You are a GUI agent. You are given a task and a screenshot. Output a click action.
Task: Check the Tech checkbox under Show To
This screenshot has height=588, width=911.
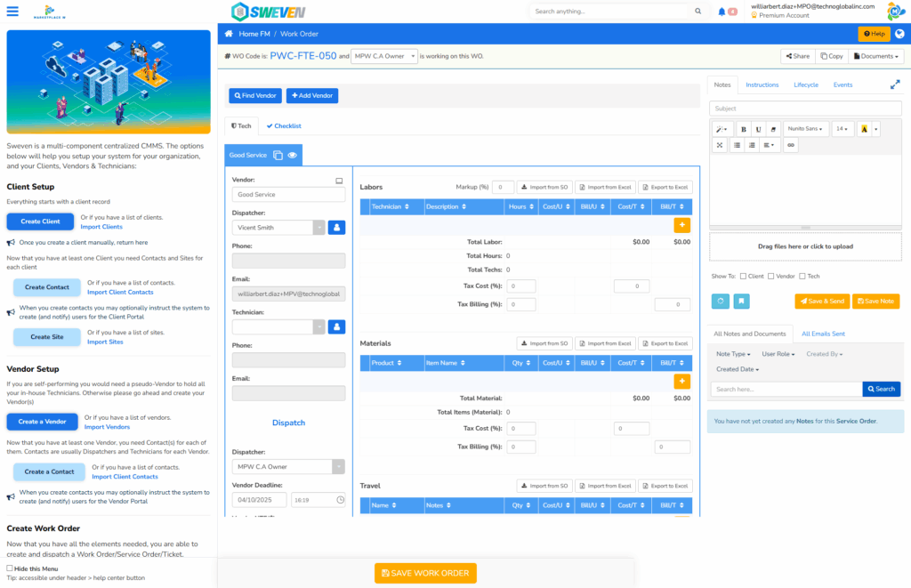(x=802, y=277)
